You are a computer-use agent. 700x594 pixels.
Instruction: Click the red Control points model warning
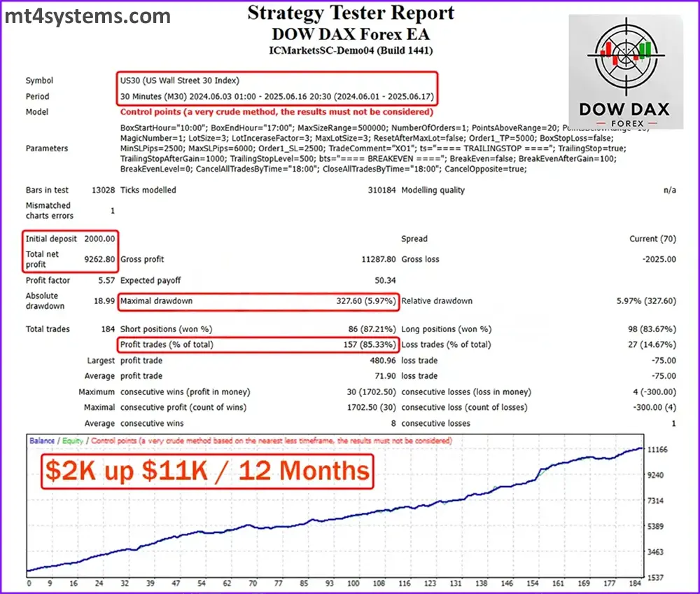(x=276, y=112)
